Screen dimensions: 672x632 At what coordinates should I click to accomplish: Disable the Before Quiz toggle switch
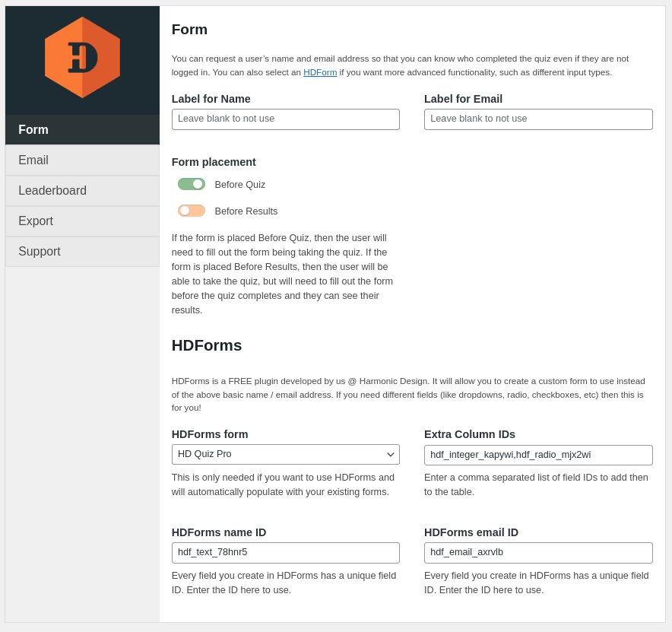(192, 184)
